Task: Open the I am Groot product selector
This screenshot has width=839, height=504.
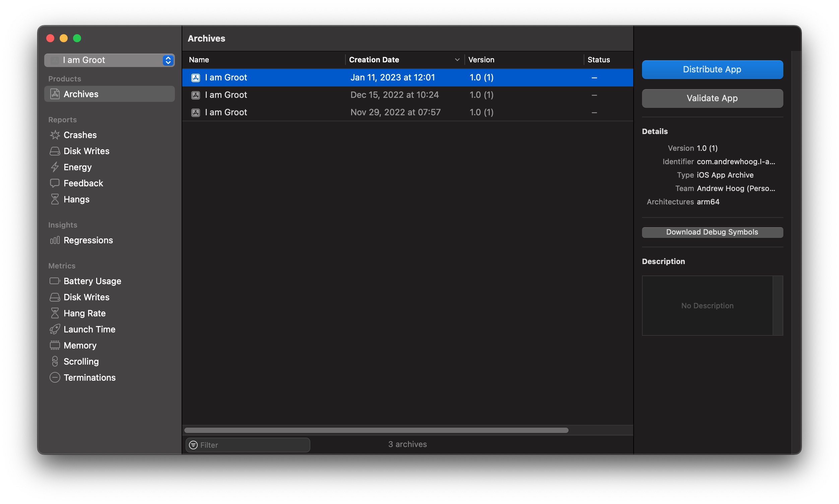Action: click(x=109, y=60)
